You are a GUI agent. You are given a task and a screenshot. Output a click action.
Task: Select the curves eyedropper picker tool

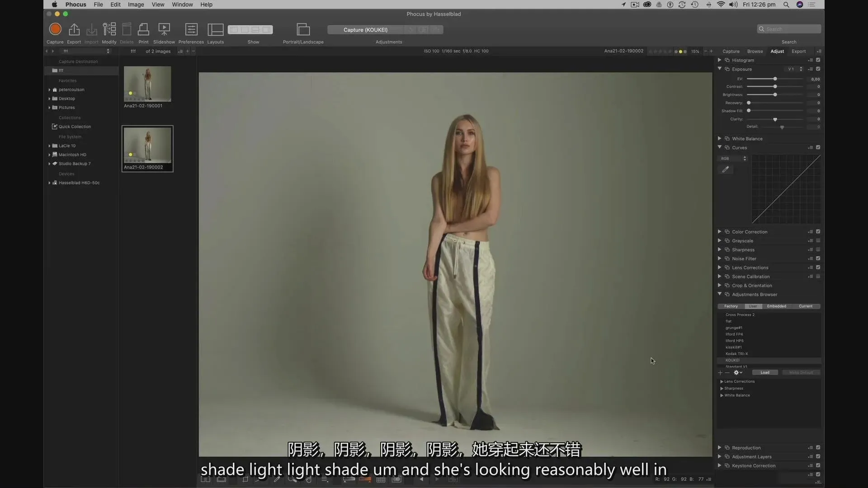[x=726, y=169]
